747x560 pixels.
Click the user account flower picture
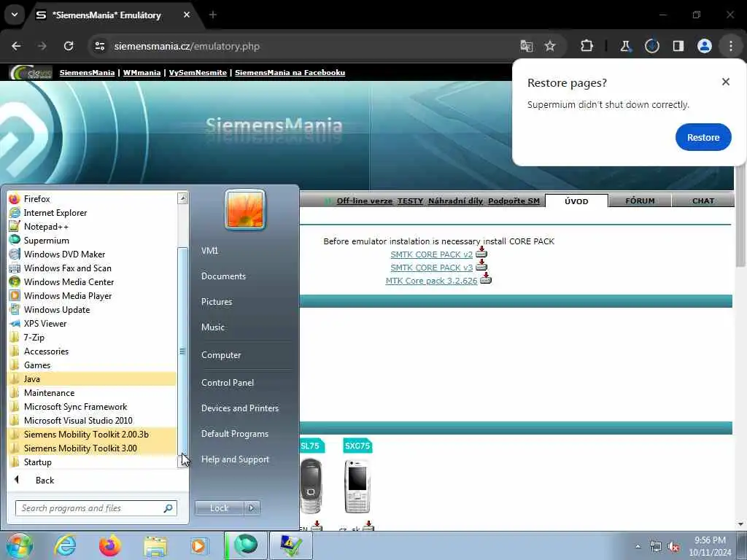tap(245, 210)
